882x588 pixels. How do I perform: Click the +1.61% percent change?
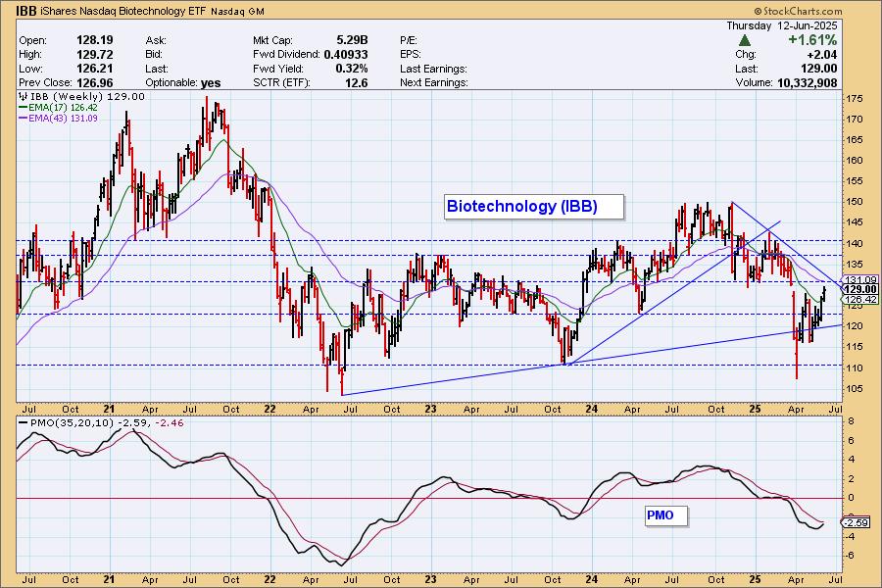coord(812,40)
